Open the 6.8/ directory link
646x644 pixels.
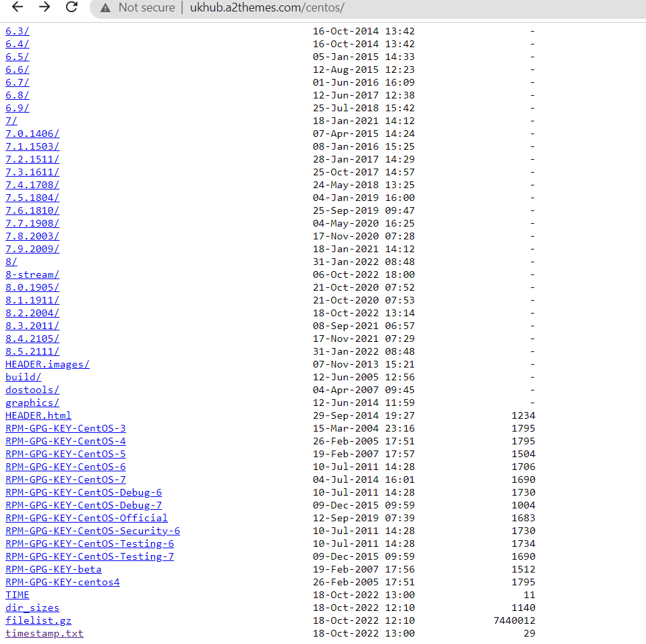coord(18,95)
